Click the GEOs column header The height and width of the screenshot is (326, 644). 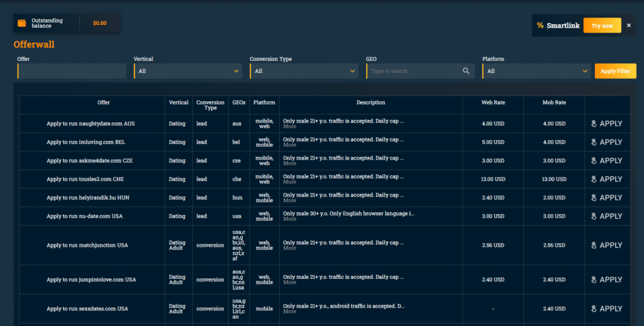click(x=238, y=102)
